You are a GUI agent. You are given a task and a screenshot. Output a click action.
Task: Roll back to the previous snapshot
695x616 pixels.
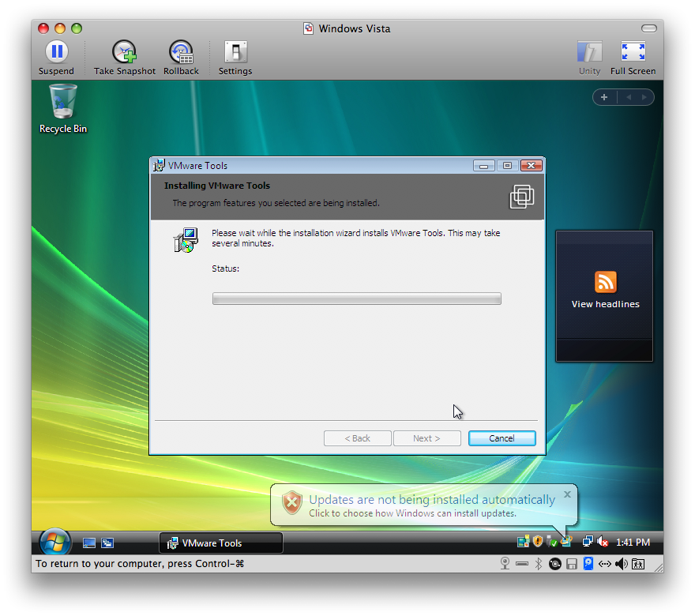point(181,53)
